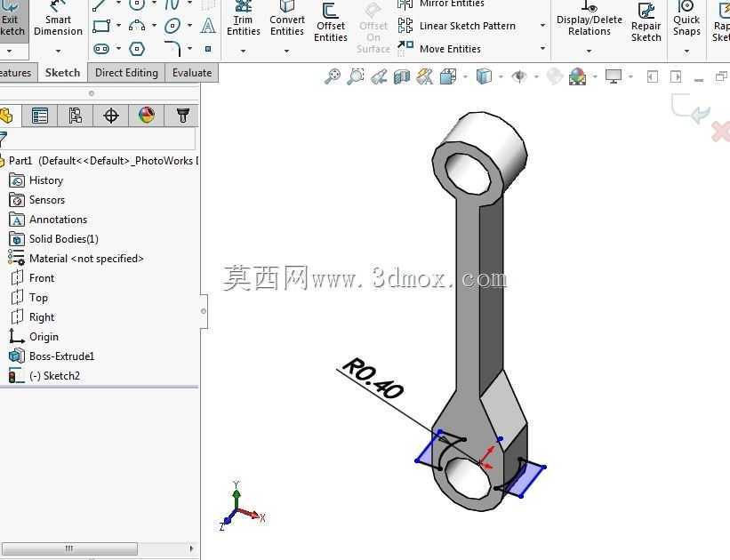The width and height of the screenshot is (730, 560).
Task: Click the R0.40 radius dimension
Action: pyautogui.click(x=373, y=379)
